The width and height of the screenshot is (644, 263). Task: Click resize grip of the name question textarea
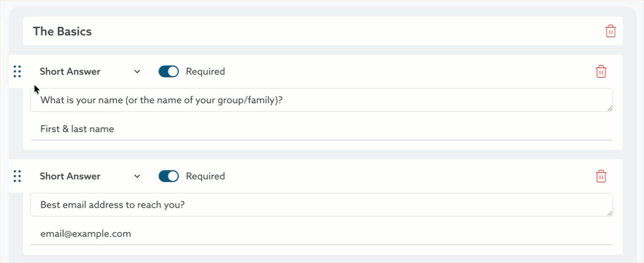click(610, 108)
